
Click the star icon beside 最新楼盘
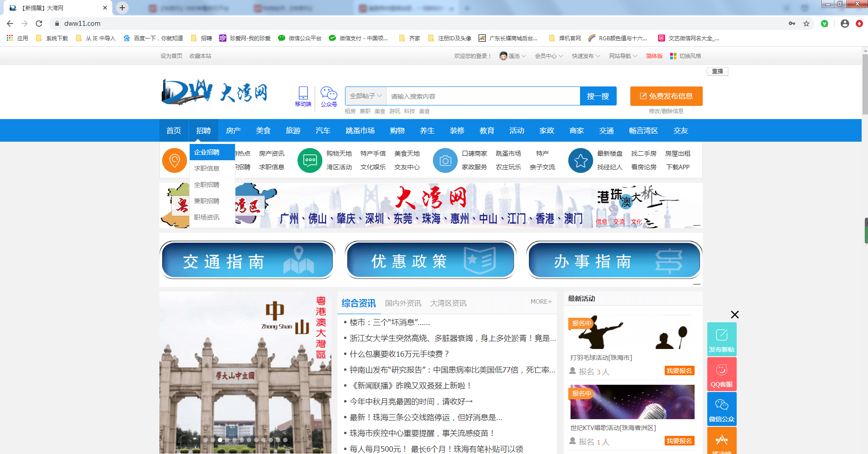[x=580, y=160]
